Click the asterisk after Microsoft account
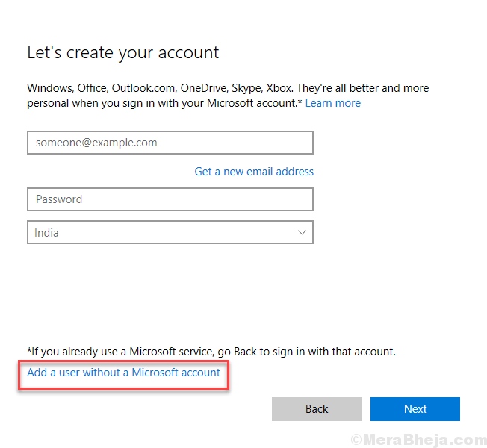The height and width of the screenshot is (448, 487). 300,101
